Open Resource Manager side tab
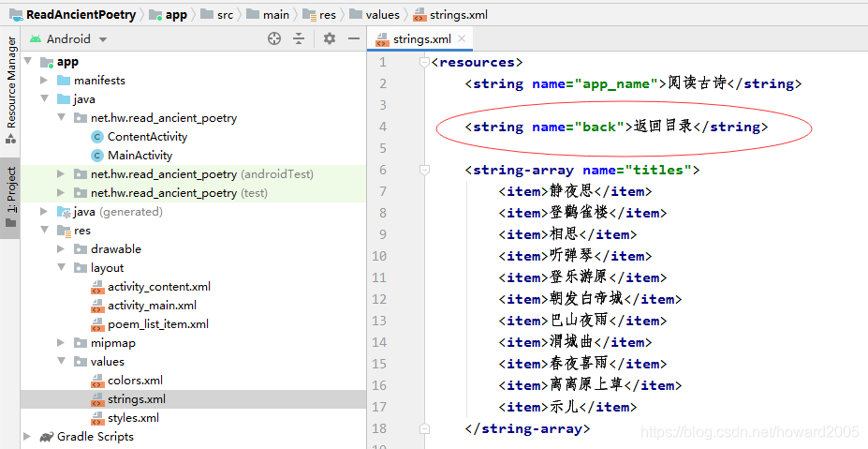This screenshot has height=449, width=868. [11, 90]
